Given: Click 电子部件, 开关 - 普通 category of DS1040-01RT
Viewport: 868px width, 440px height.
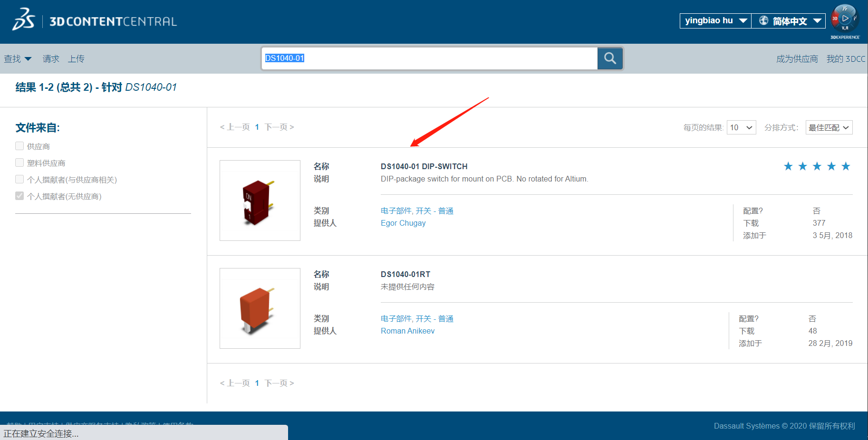Looking at the screenshot, I should (417, 318).
